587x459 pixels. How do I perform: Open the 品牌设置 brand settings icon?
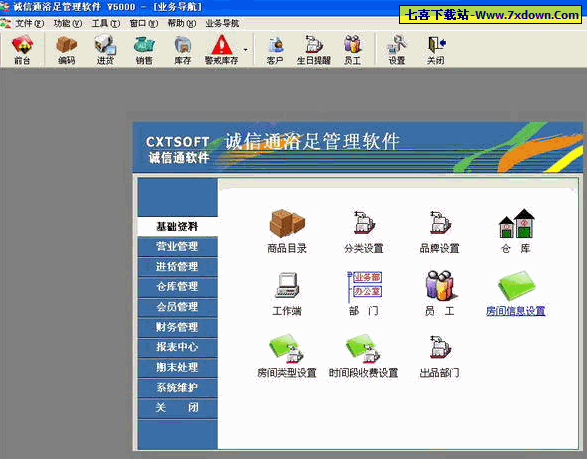coord(440,231)
